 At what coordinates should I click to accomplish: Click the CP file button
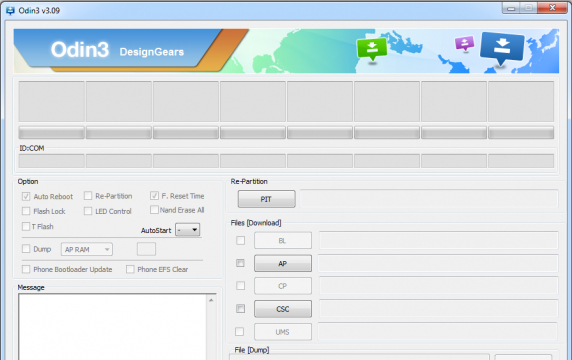click(283, 286)
